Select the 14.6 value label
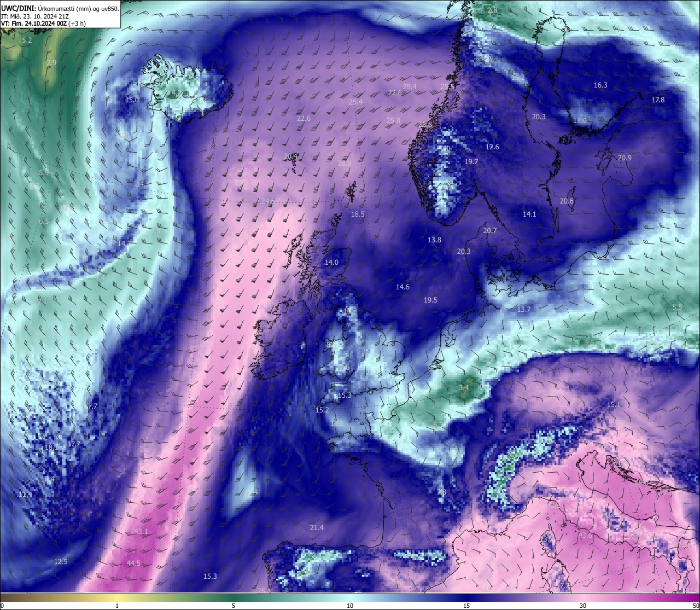The height and width of the screenshot is (610, 700). (x=402, y=287)
